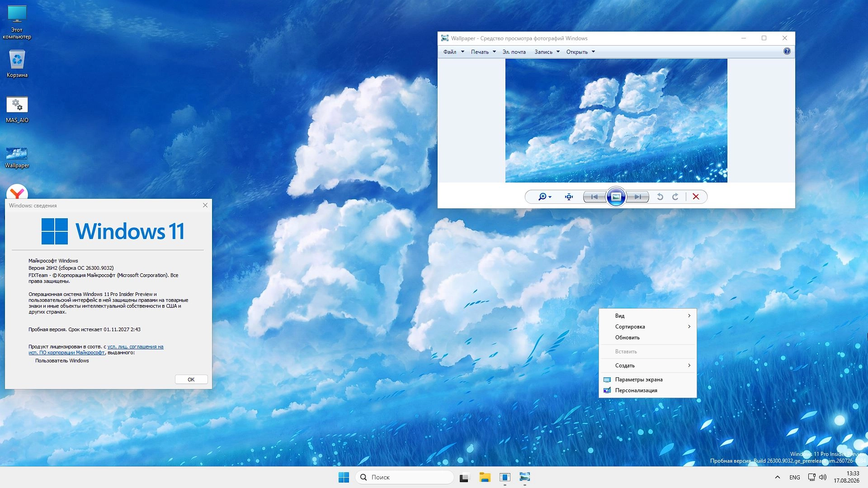Open the Файл dropdown menu
This screenshot has width=868, height=488.
point(453,52)
